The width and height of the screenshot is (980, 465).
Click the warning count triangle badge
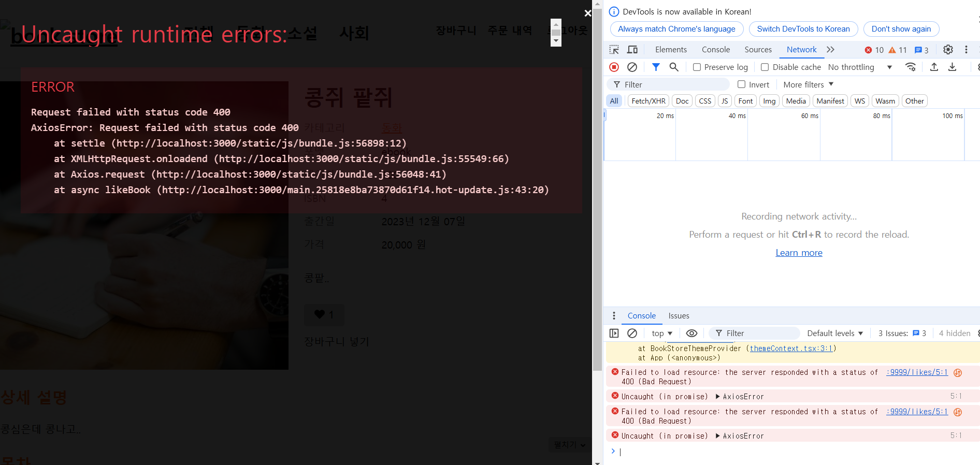click(898, 50)
